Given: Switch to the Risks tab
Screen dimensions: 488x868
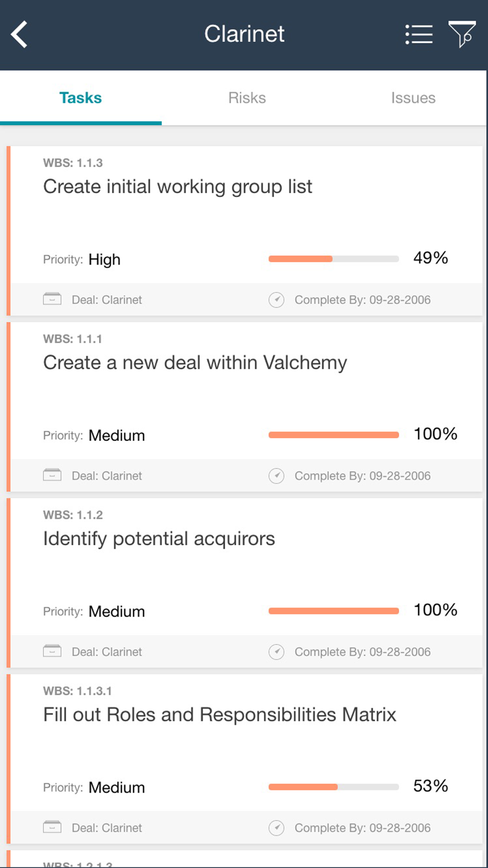Looking at the screenshot, I should click(x=247, y=98).
